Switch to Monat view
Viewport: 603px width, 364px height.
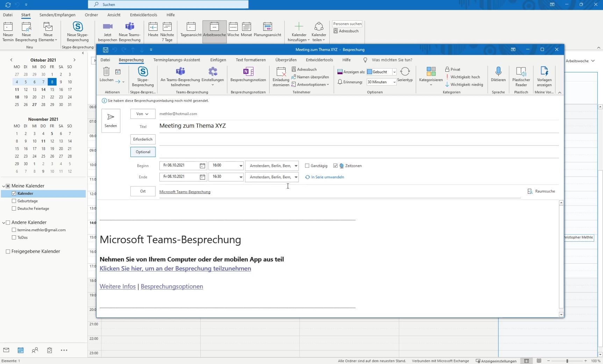tap(246, 29)
